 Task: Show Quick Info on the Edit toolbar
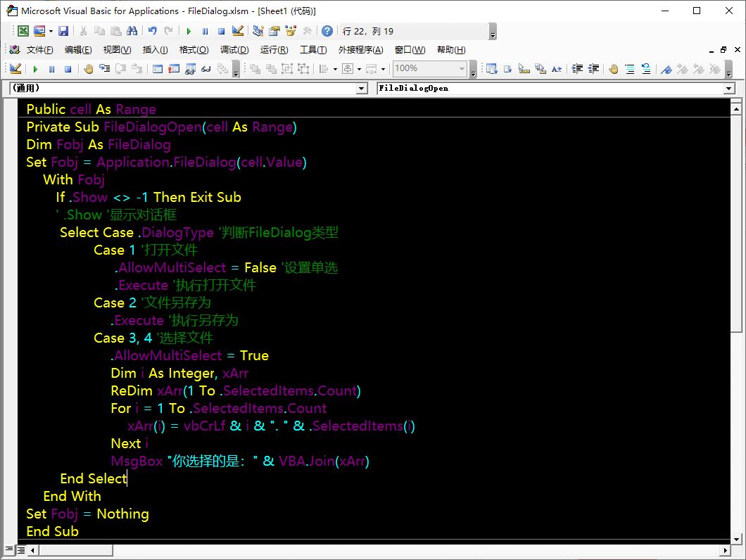click(524, 69)
